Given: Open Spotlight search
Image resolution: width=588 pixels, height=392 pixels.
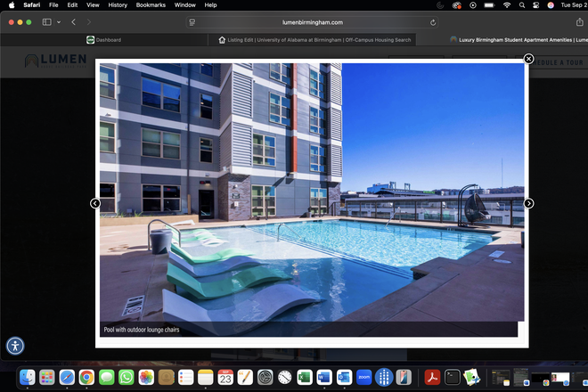Looking at the screenshot, I should 521,5.
